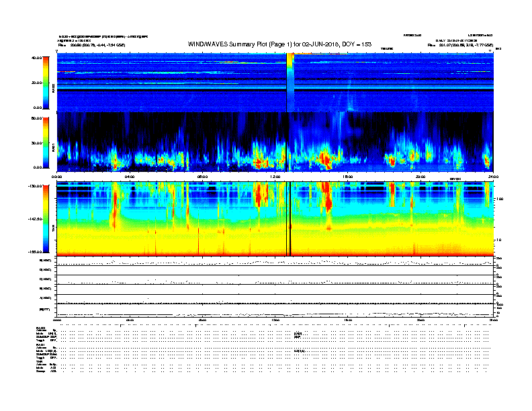This screenshot has height=411, width=532.
Task: Click 24:00 label under RAD1 spectrogram
Action: coord(493,177)
